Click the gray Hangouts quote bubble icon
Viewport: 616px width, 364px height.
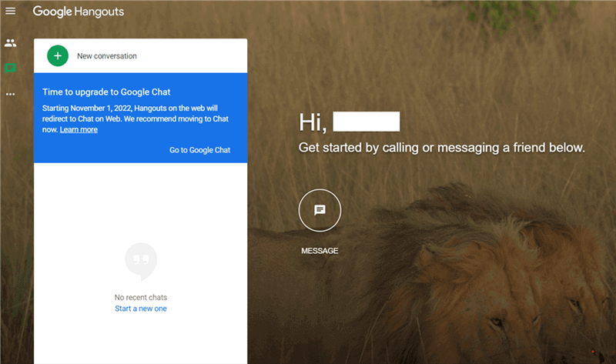coord(141,262)
